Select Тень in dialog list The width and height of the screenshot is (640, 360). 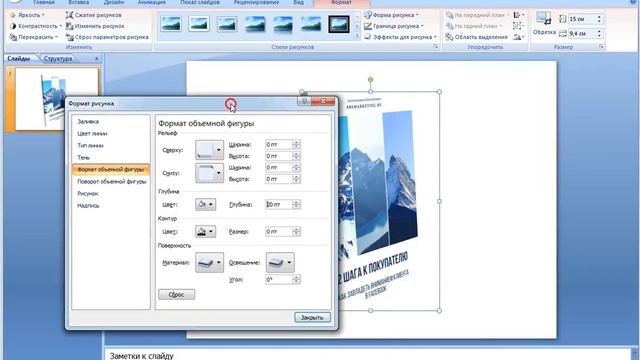111,158
